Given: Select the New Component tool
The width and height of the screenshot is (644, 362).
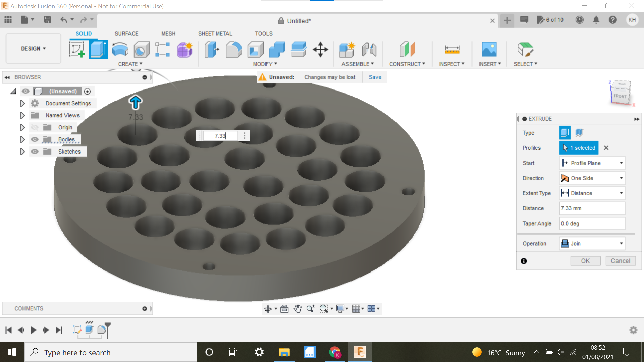Looking at the screenshot, I should point(347,50).
